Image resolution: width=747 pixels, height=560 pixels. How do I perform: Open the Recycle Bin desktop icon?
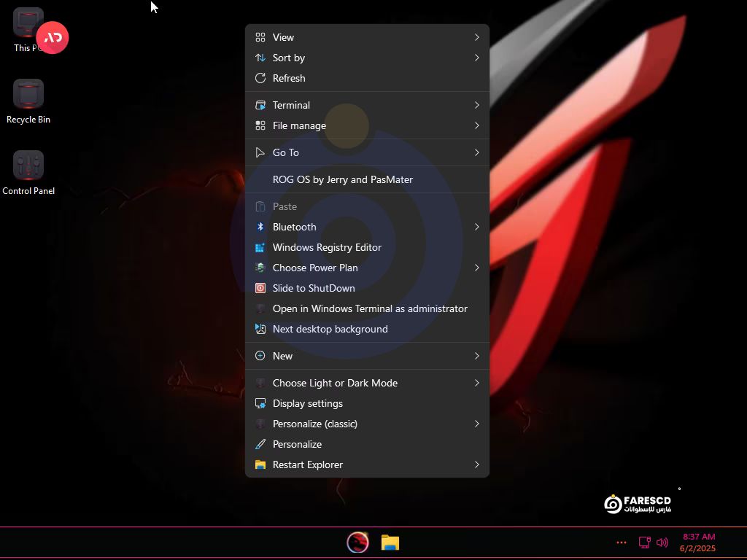coord(28,101)
